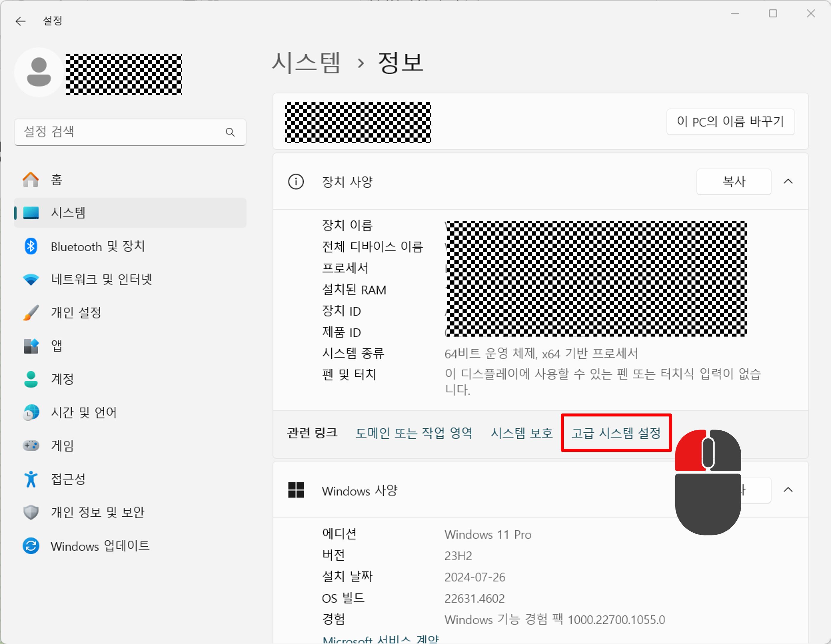The width and height of the screenshot is (831, 644).
Task: Click the 시간 및 언어 globe icon
Action: point(31,412)
